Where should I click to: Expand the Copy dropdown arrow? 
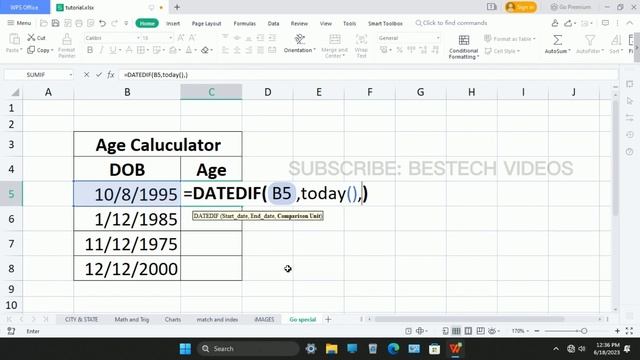pos(52,50)
